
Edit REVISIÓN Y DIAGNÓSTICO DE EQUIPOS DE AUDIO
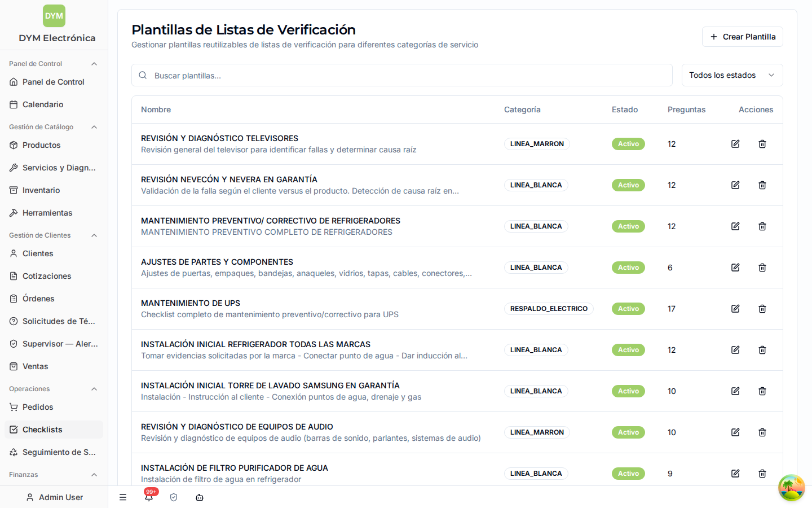[735, 432]
